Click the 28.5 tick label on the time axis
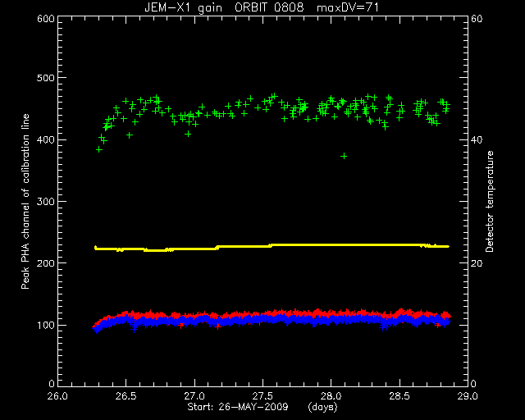The width and height of the screenshot is (525, 420). click(399, 396)
